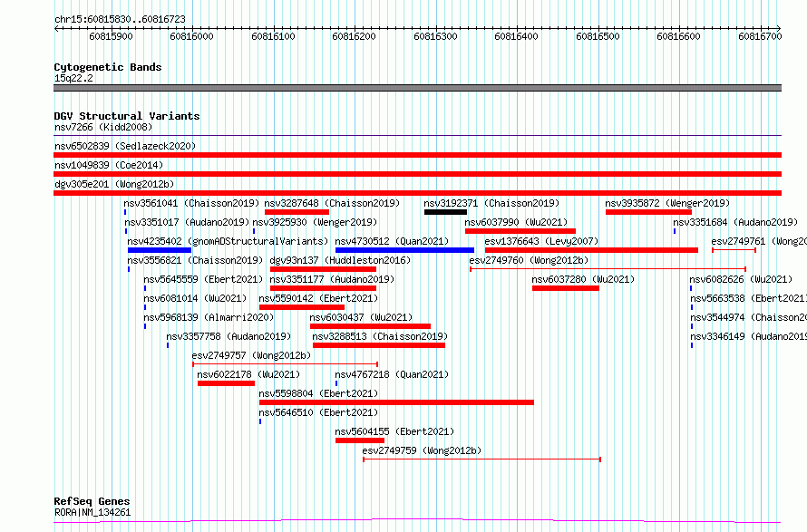Click the long nsv5598804 (Ebert2021) bar
The image size is (807, 532).
(x=396, y=402)
